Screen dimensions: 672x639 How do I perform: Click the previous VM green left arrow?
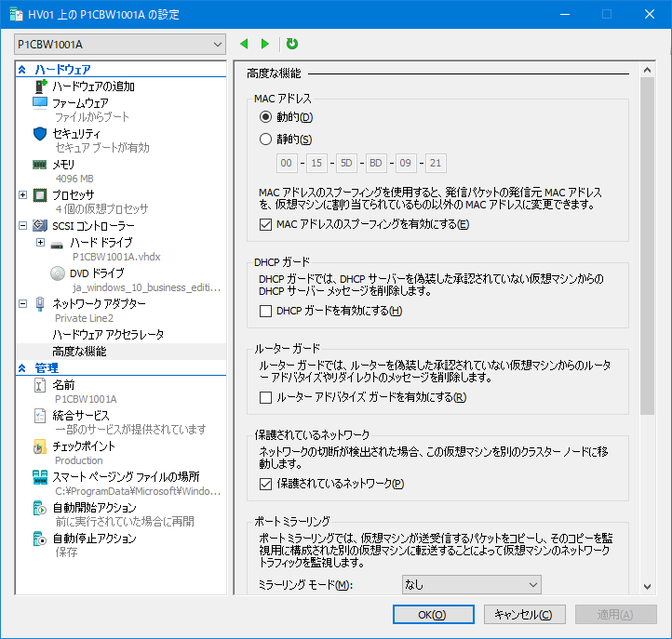(x=244, y=44)
